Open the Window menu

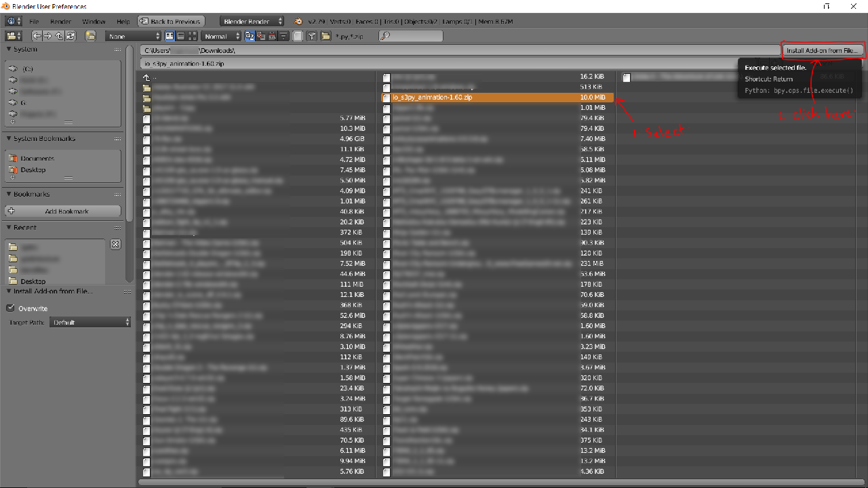[x=94, y=22]
